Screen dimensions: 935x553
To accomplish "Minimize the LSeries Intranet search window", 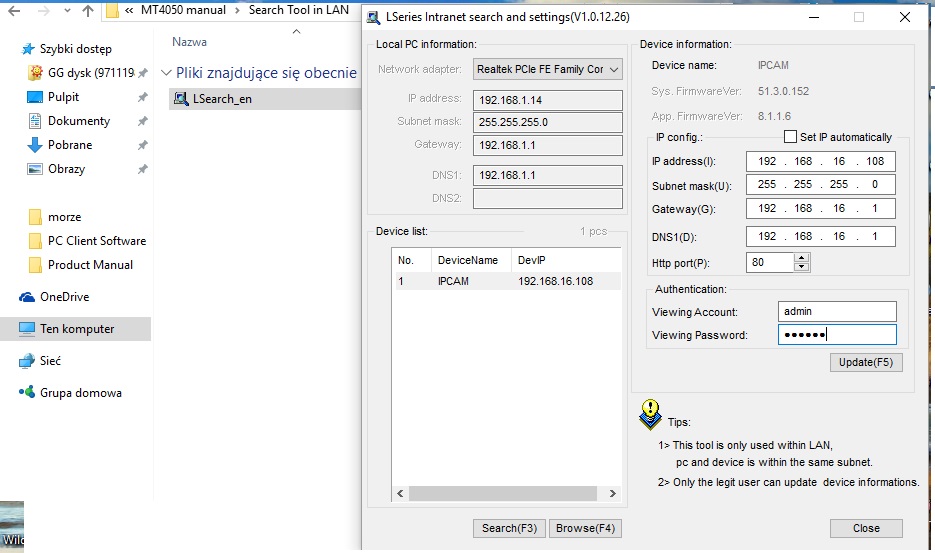I will [x=813, y=17].
